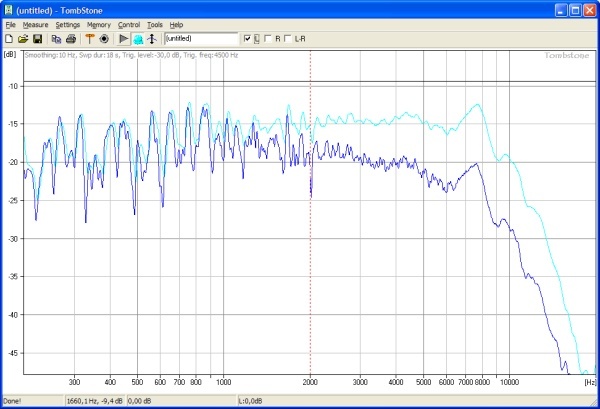Click the [dB] axis unit label
Viewport: 600px width, 409px height.
(x=10, y=54)
